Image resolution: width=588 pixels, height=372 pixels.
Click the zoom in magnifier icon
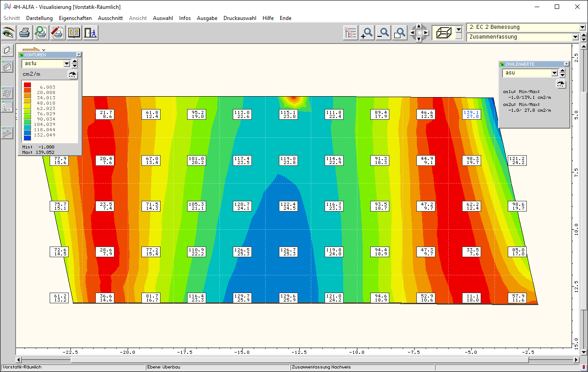point(367,33)
